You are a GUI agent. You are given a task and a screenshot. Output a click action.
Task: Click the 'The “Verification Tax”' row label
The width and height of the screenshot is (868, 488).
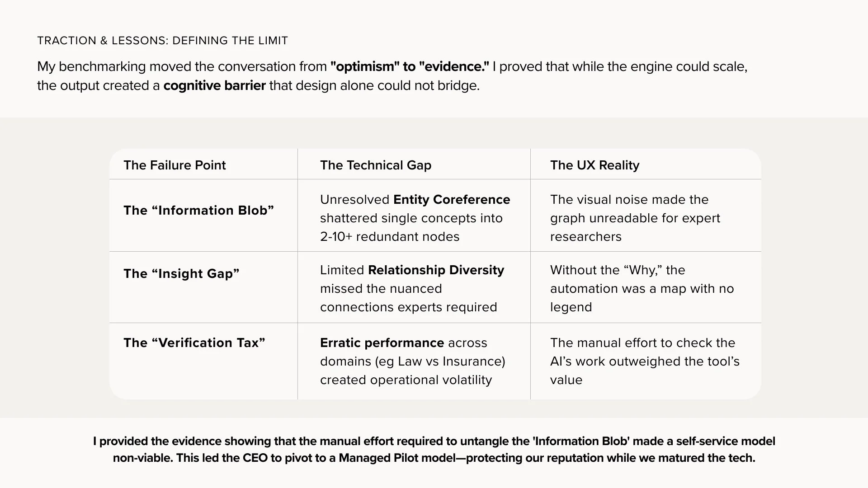pos(194,343)
